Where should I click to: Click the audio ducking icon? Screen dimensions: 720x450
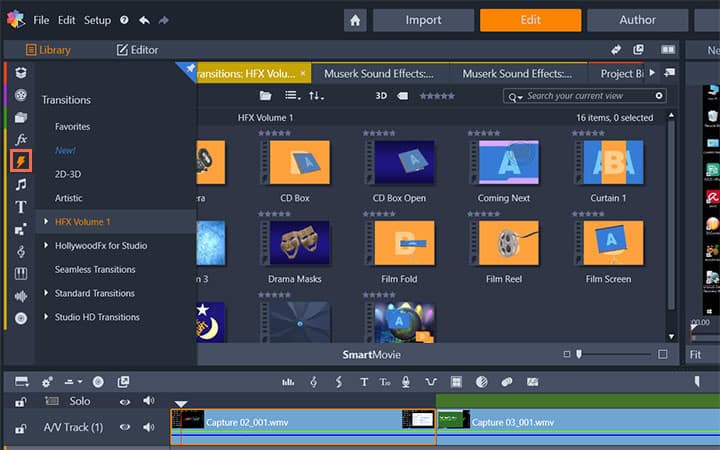pyautogui.click(x=431, y=382)
